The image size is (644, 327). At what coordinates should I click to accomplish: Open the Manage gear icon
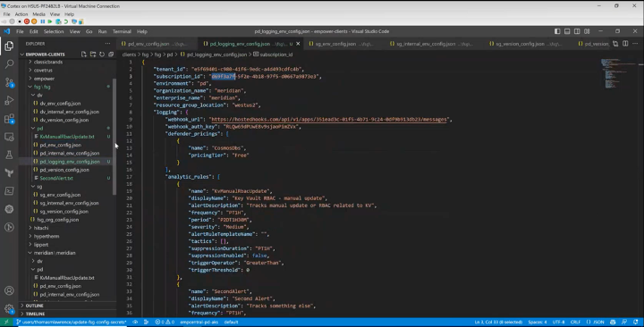click(x=9, y=308)
